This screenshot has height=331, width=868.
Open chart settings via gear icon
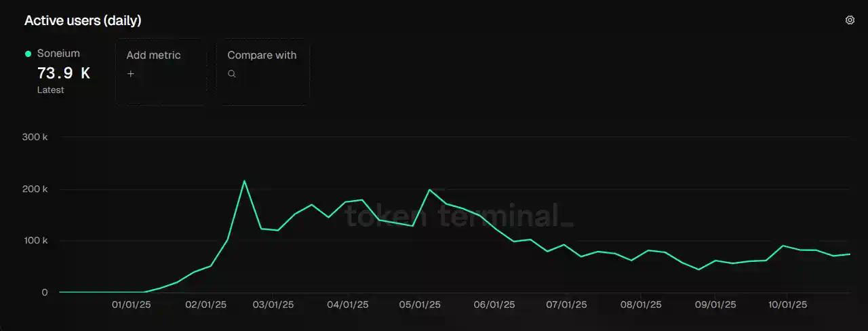coord(850,20)
